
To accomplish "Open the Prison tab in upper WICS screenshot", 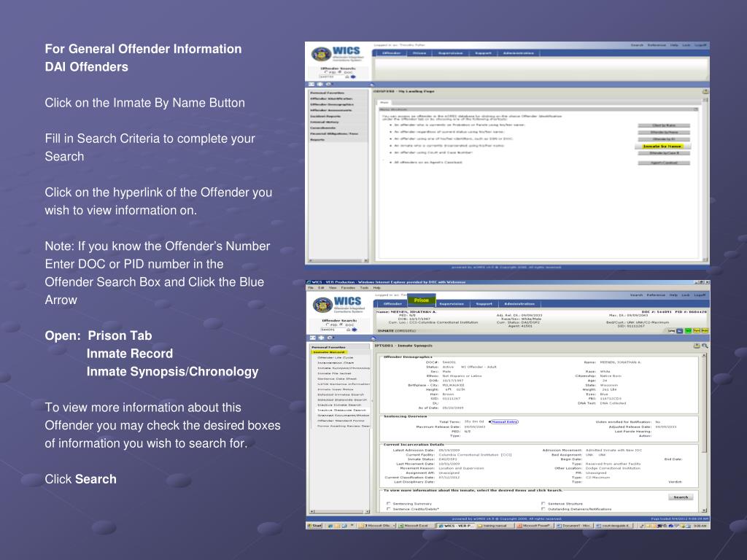I will [x=419, y=52].
